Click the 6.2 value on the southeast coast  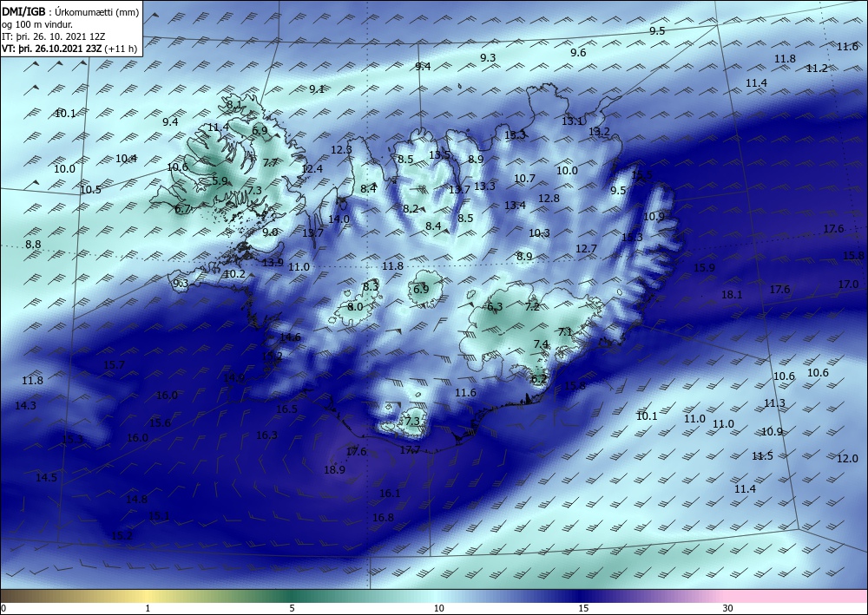coord(539,379)
